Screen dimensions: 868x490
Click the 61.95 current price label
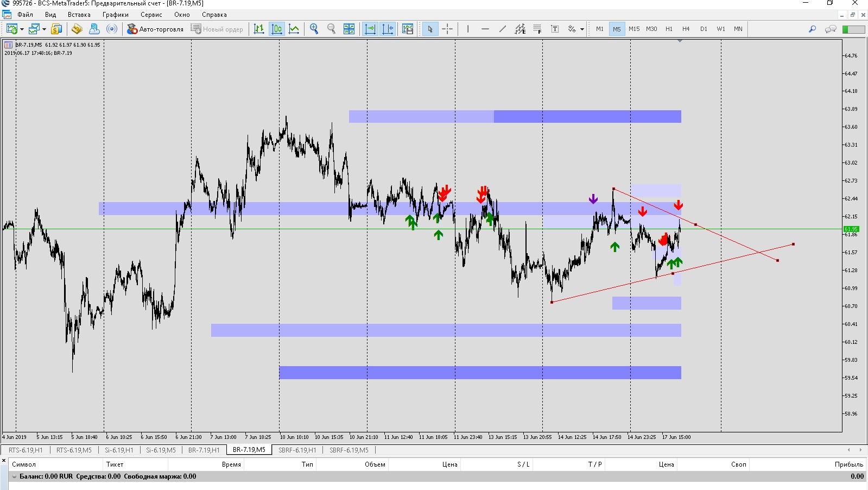tap(851, 229)
